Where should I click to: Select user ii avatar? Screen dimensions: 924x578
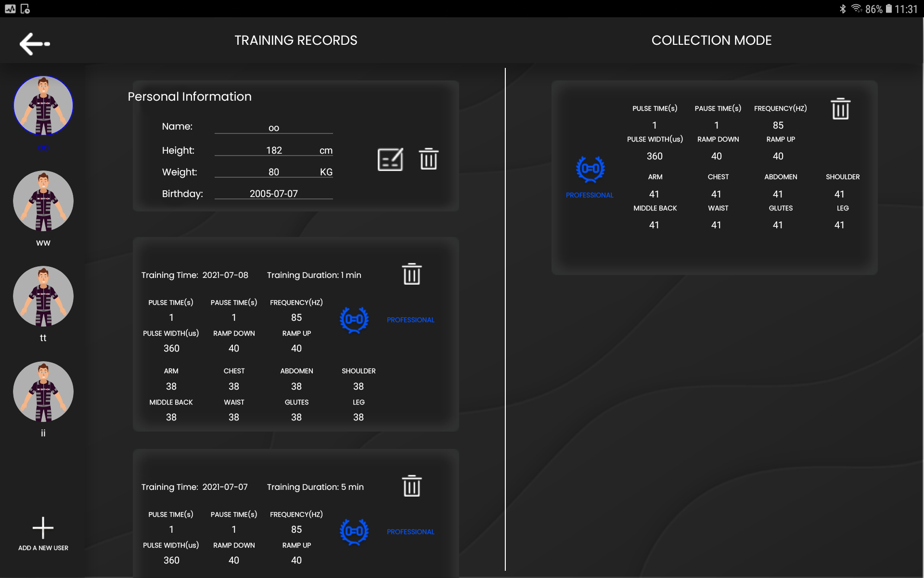click(43, 392)
